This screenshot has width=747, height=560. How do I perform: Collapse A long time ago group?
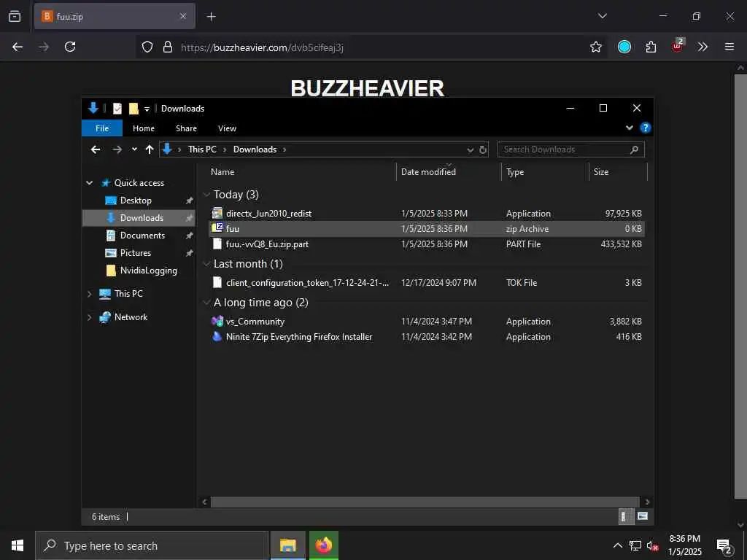pyautogui.click(x=206, y=303)
